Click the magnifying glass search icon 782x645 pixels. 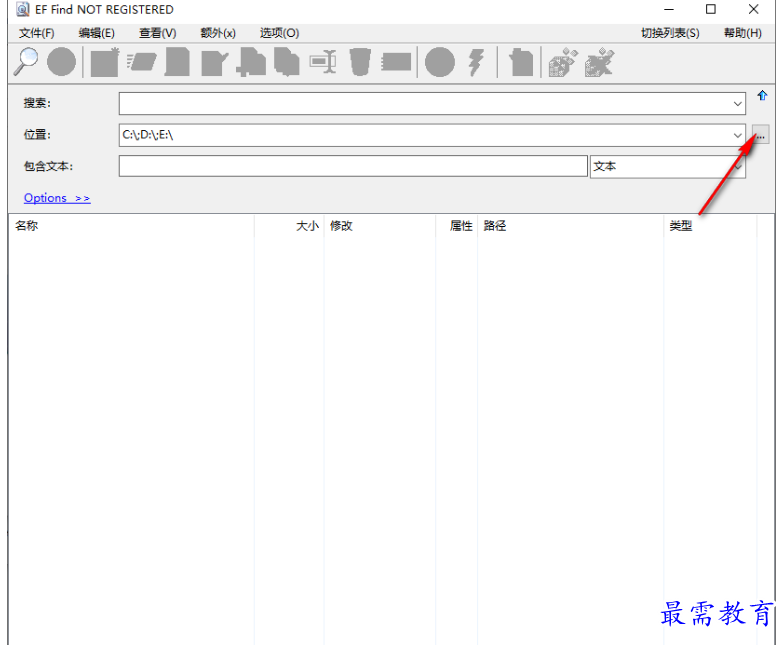coord(26,62)
